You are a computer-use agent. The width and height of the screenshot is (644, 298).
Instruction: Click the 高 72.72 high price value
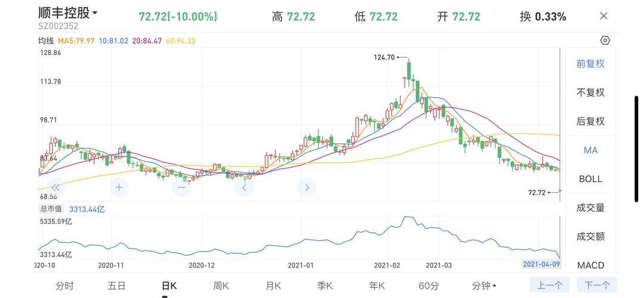pos(293,17)
